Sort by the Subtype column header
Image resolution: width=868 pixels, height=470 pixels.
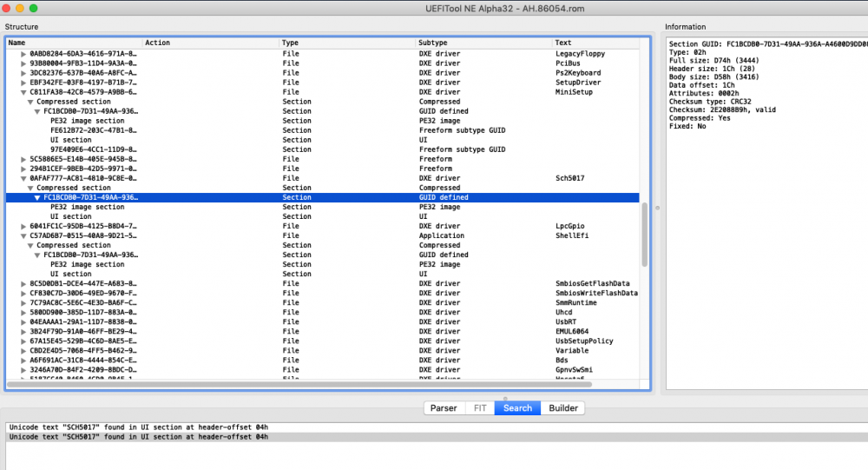coord(483,43)
